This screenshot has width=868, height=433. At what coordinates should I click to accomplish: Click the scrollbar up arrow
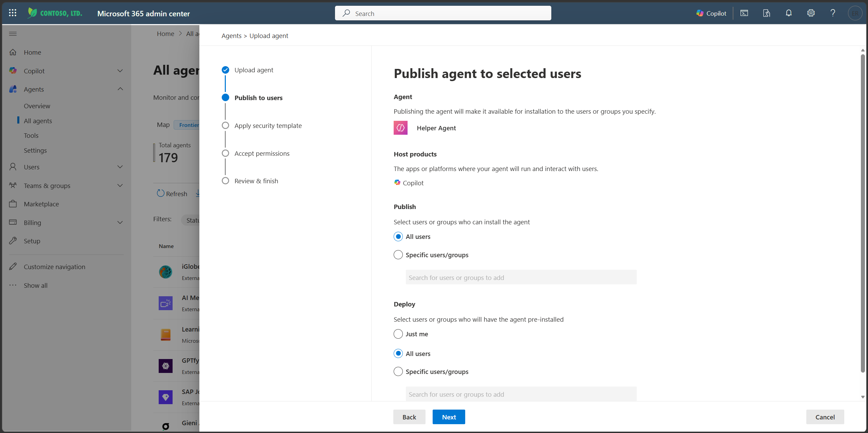[x=863, y=50]
